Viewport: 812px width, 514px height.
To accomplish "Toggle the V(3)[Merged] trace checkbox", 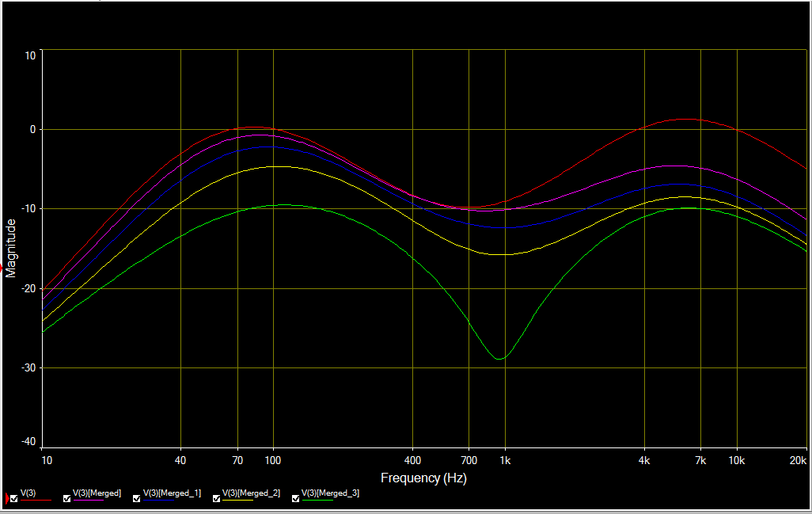I will tap(66, 498).
